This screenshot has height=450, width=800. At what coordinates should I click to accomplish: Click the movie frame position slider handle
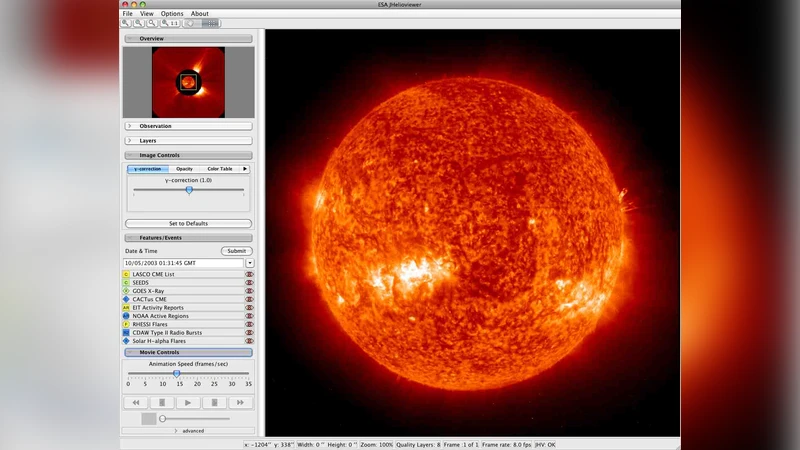[162, 419]
